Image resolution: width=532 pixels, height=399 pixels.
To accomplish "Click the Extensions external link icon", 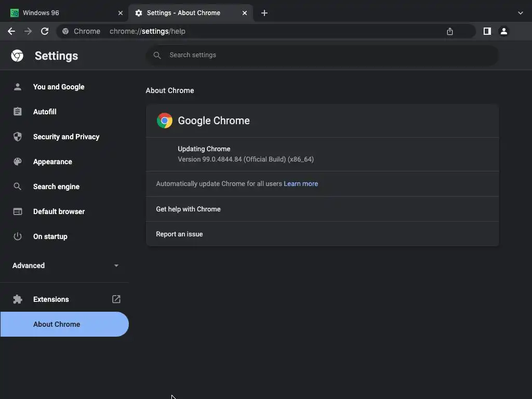I will [x=116, y=299].
